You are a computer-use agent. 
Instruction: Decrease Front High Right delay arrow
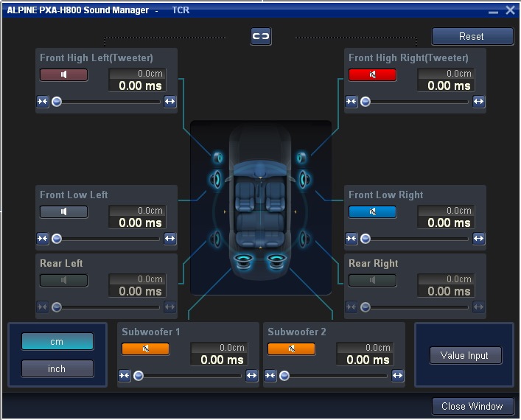352,102
